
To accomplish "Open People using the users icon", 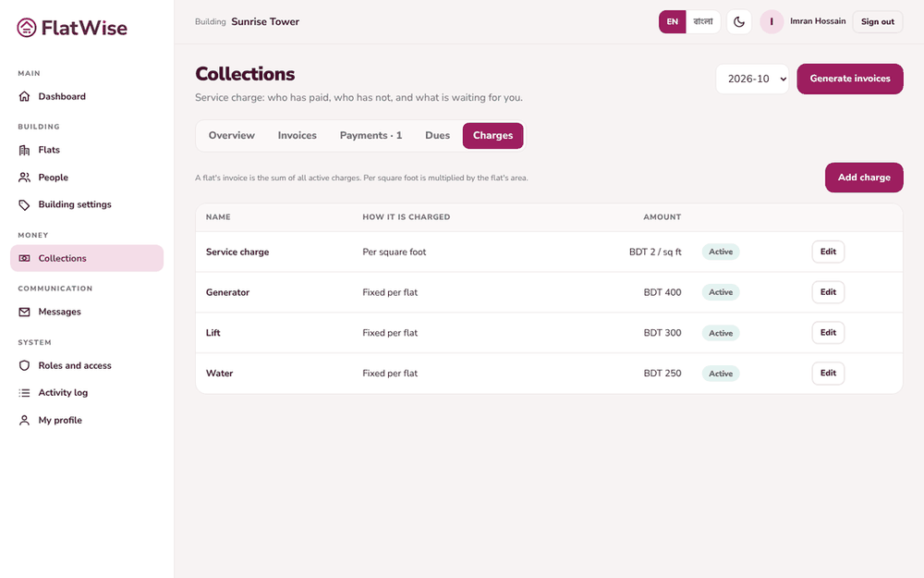I will [24, 177].
